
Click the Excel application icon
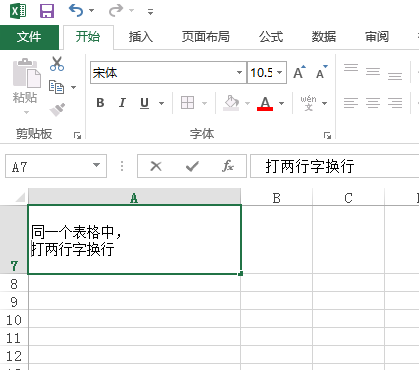(x=18, y=11)
